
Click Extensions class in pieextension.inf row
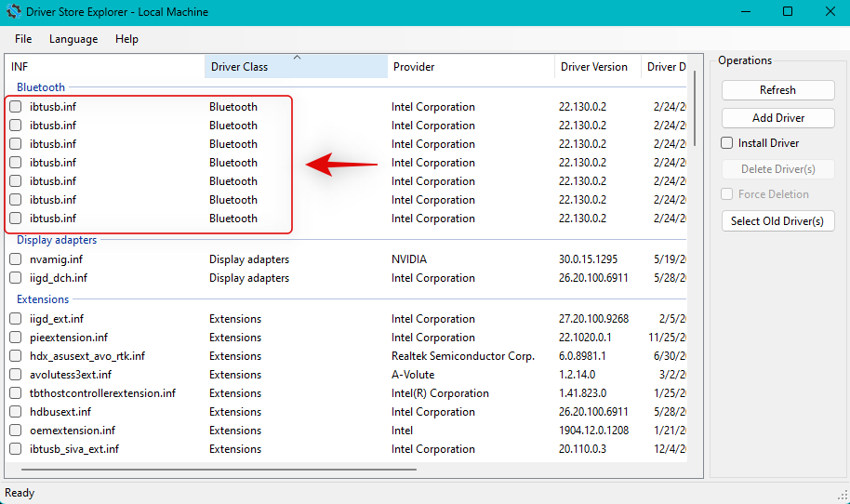pos(235,337)
